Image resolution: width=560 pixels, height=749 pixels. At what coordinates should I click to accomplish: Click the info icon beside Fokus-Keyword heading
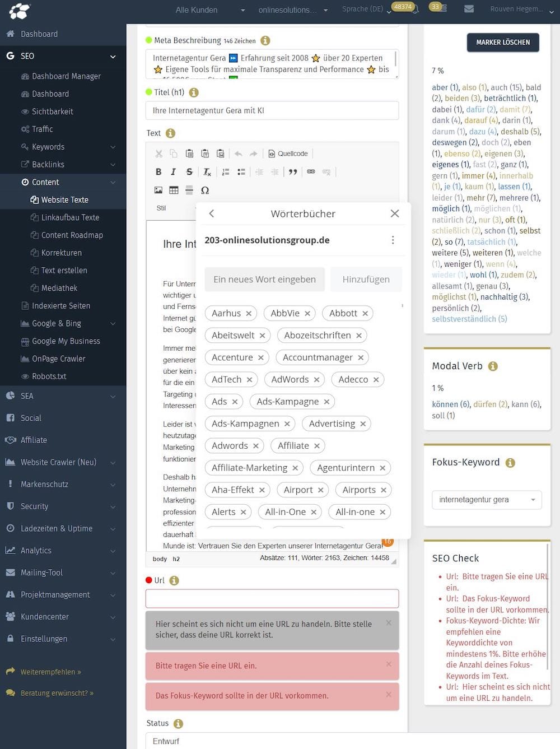[510, 463]
